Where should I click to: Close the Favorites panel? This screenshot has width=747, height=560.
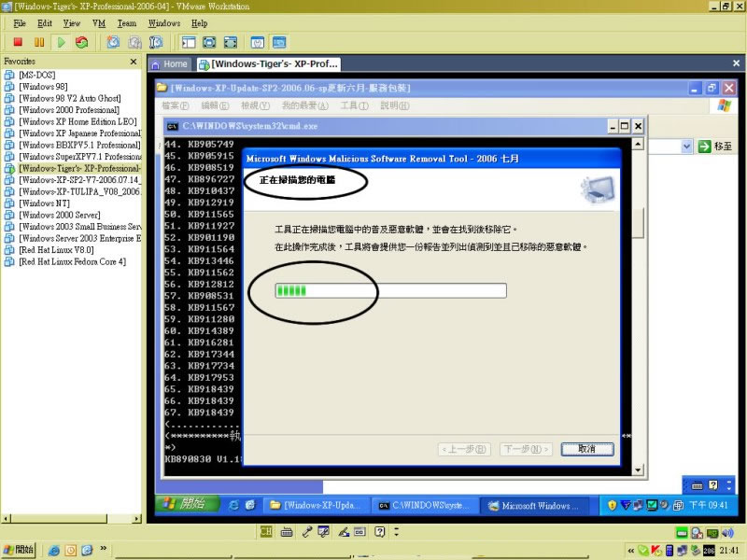tap(134, 62)
